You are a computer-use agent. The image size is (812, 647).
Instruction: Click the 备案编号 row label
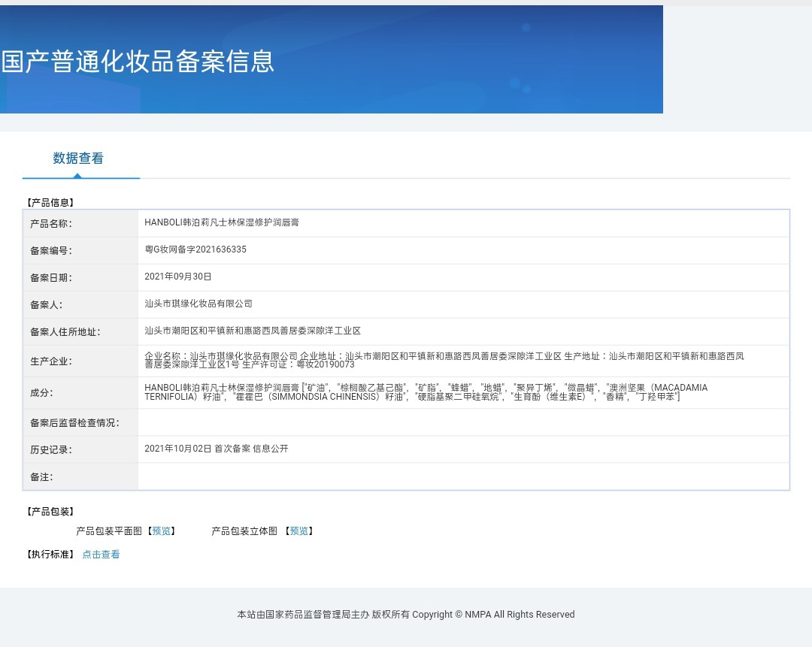(x=51, y=251)
